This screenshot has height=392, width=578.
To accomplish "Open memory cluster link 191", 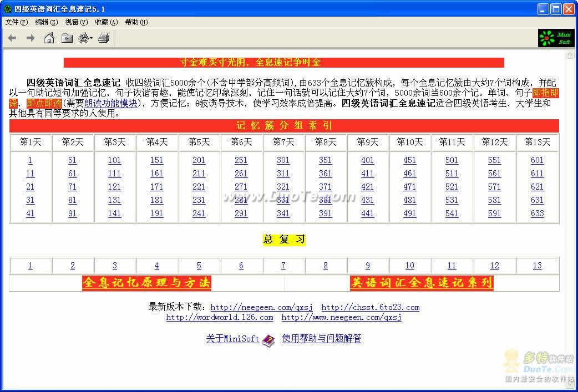I will (x=156, y=213).
